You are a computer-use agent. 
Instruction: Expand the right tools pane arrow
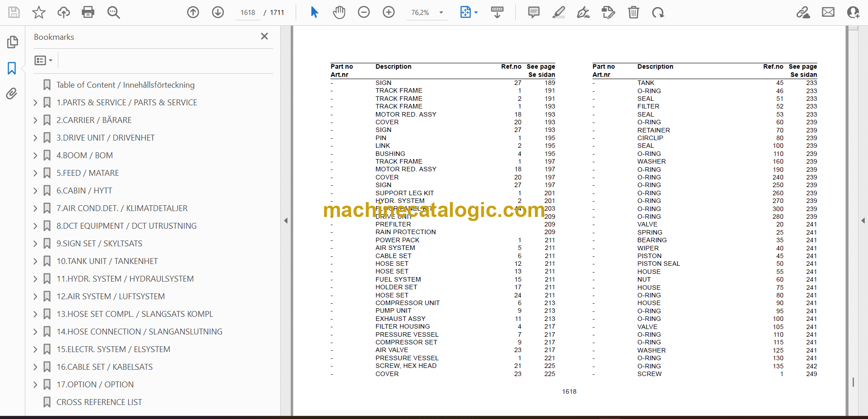863,221
